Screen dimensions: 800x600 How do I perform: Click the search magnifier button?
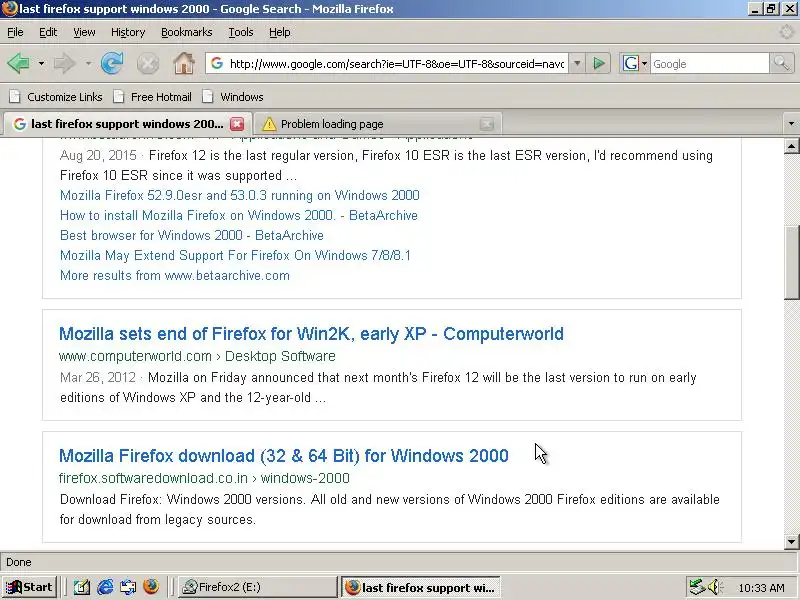[782, 64]
